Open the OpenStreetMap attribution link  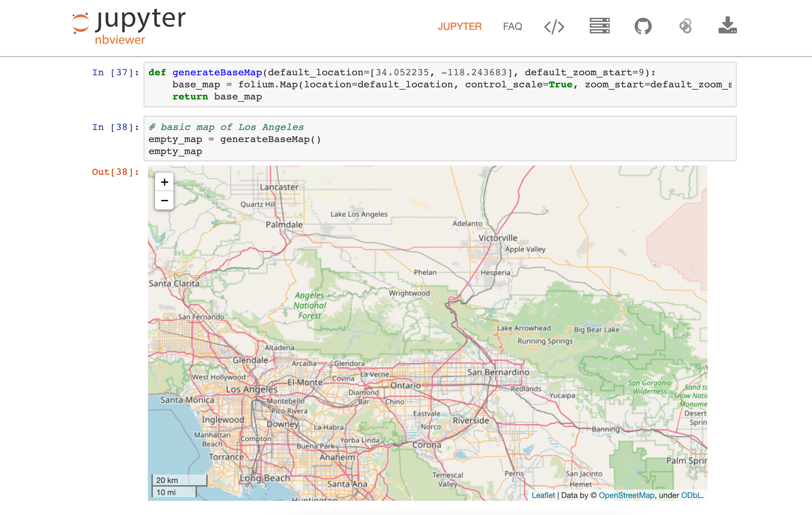pos(626,495)
